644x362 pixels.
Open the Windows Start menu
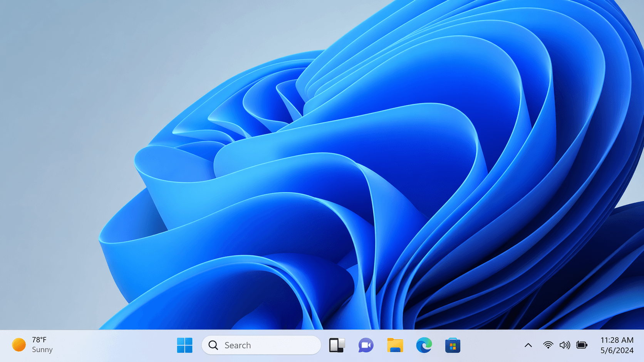184,345
